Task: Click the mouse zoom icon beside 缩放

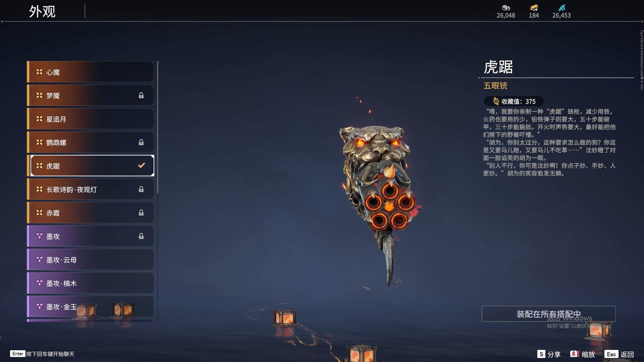Action: pyautogui.click(x=575, y=354)
